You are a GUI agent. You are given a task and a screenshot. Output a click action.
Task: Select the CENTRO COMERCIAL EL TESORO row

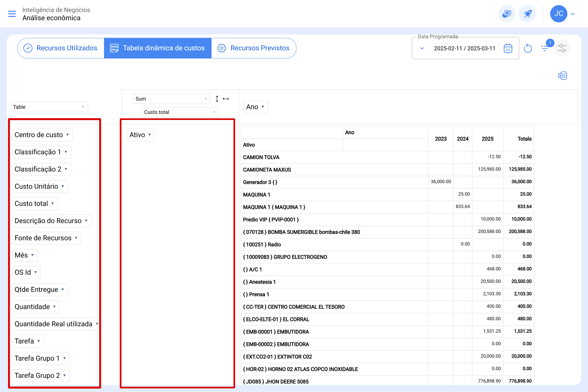click(x=334, y=307)
